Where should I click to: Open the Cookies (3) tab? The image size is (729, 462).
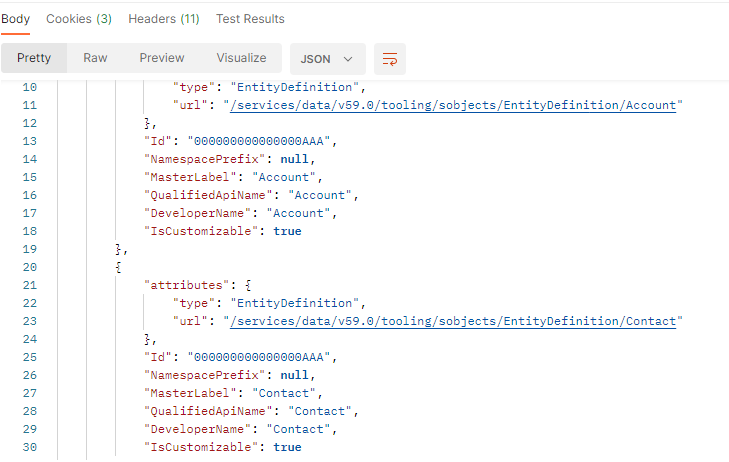pyautogui.click(x=79, y=19)
